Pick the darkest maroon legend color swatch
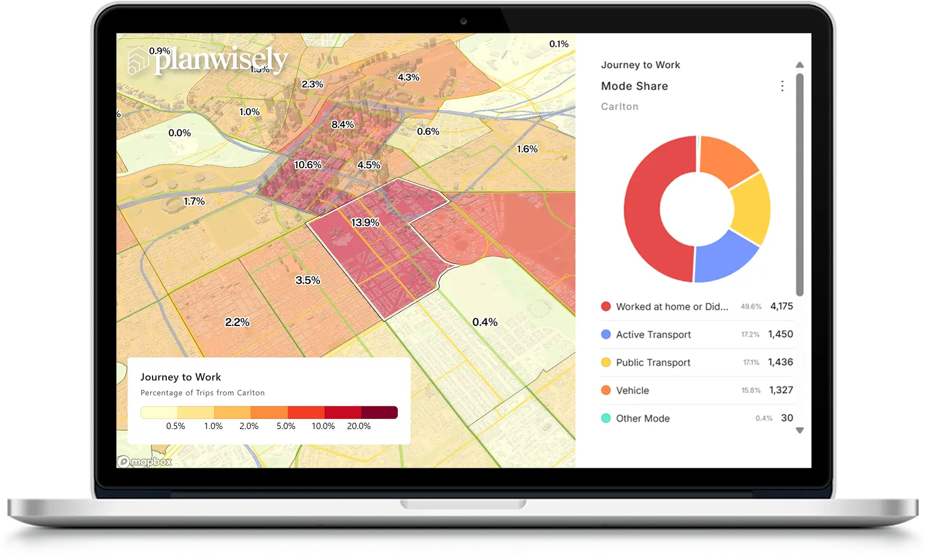 [379, 412]
